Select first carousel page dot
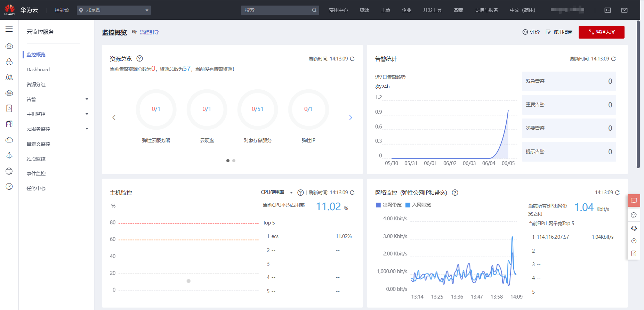The height and width of the screenshot is (310, 644). [228, 161]
